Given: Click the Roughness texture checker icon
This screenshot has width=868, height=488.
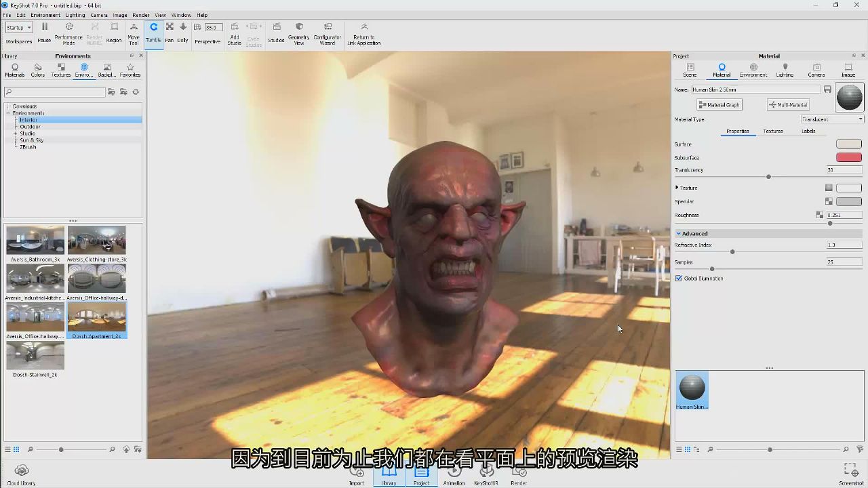Looking at the screenshot, I should coord(820,215).
